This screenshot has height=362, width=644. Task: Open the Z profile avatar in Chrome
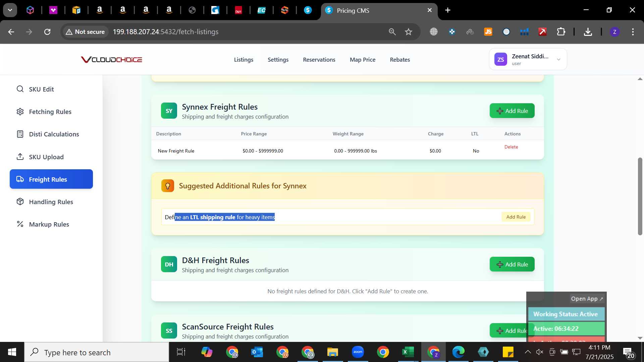[614, 32]
